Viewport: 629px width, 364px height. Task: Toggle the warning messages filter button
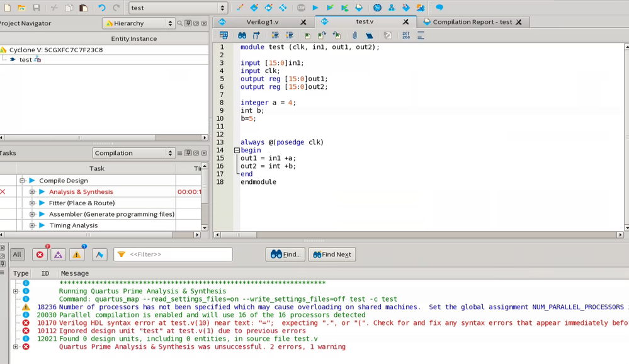(77, 254)
